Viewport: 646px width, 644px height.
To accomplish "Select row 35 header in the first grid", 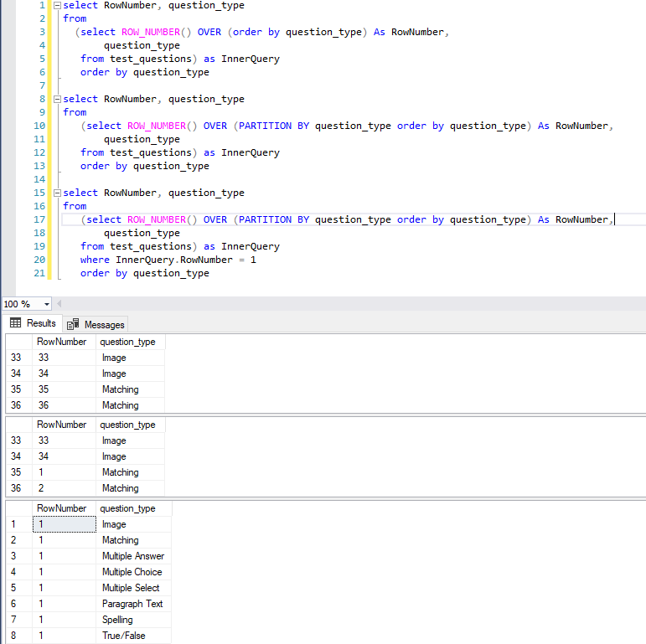I will coord(19,389).
